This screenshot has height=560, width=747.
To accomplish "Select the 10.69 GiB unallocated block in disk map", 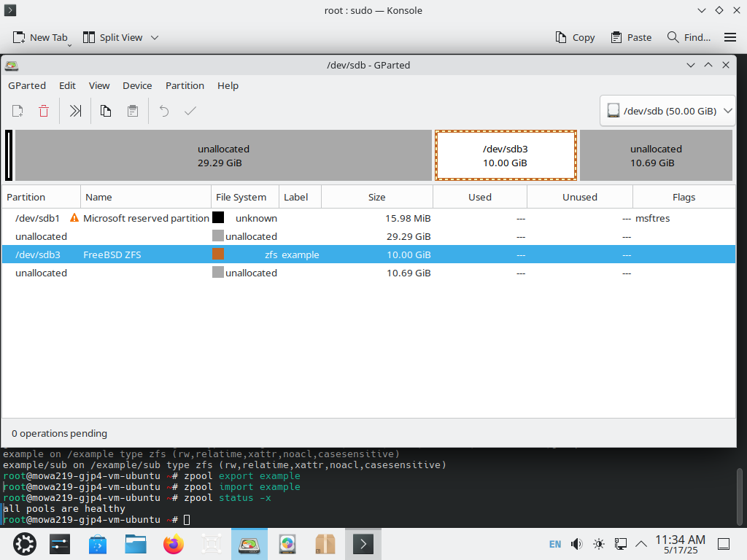I will (x=656, y=156).
